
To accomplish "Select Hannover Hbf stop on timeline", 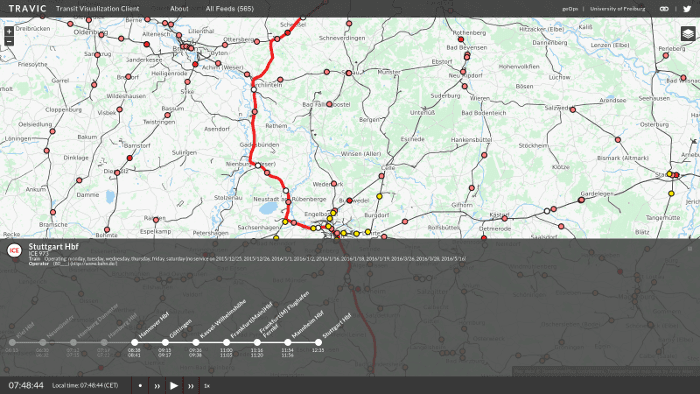I will point(134,342).
